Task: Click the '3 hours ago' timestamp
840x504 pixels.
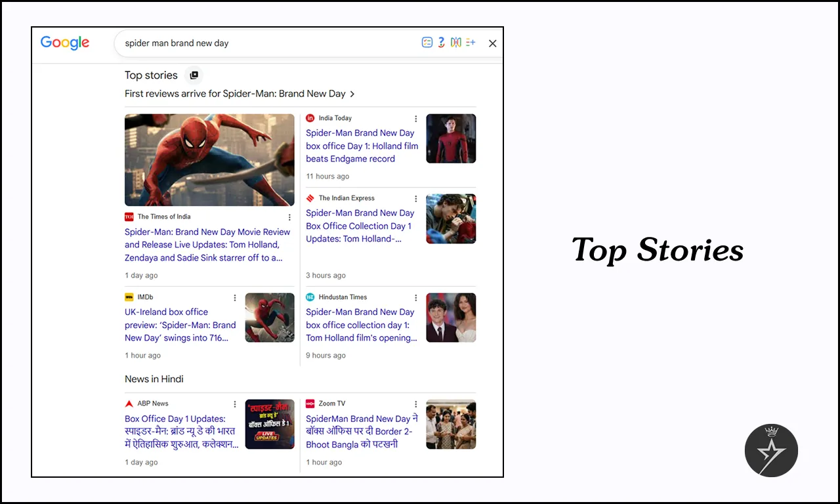Action: 325,276
